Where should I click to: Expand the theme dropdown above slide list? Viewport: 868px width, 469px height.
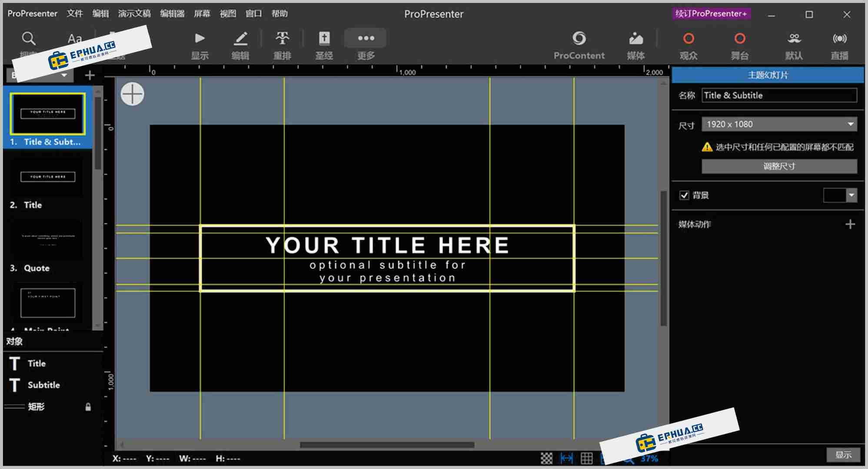[x=64, y=75]
